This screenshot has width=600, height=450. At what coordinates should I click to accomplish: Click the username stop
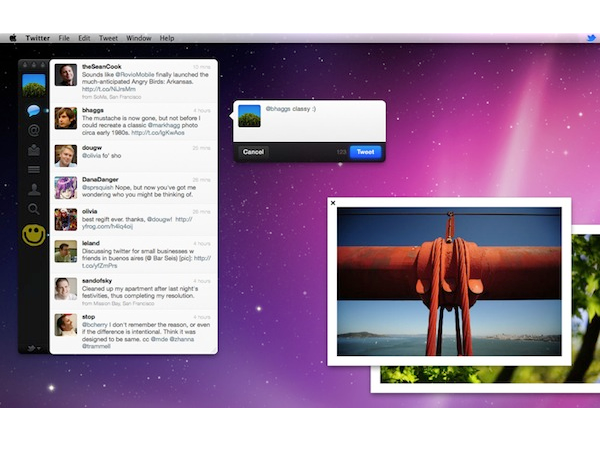tap(88, 317)
